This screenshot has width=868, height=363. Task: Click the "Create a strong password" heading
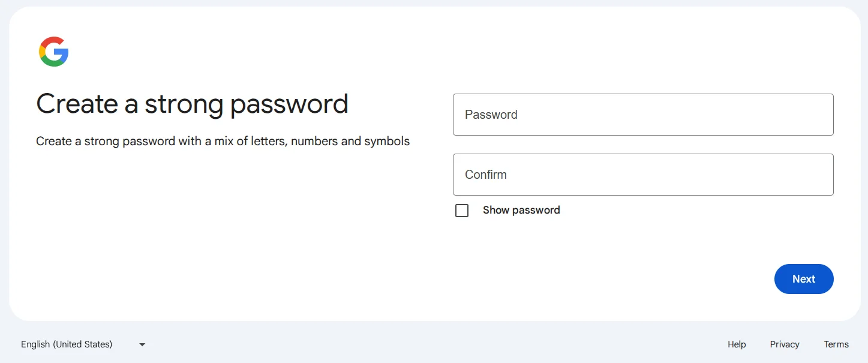pos(192,104)
